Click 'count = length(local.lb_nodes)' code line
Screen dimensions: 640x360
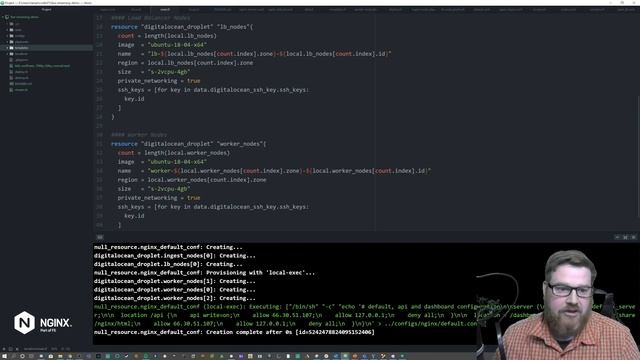[x=167, y=36]
